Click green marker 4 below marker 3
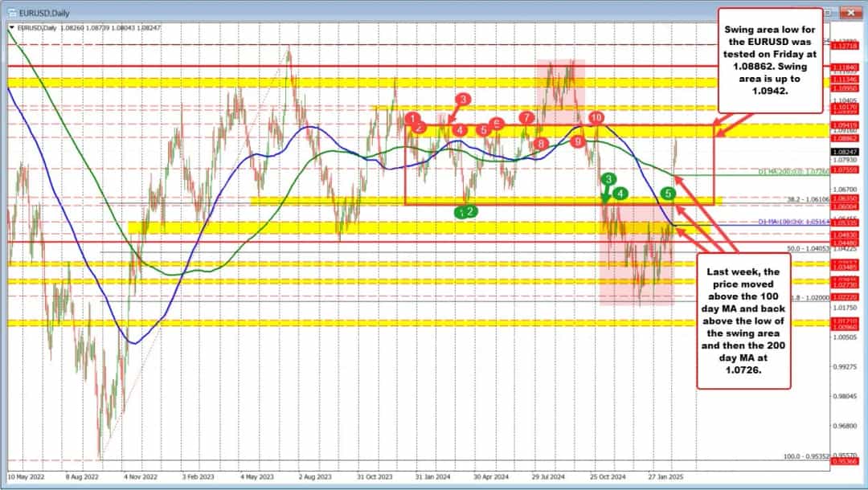 coord(620,194)
